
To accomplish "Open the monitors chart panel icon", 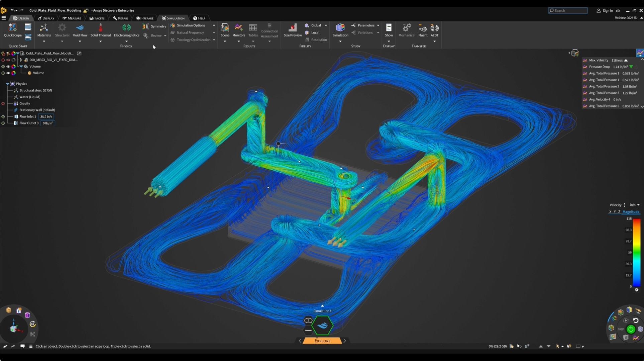I will (x=640, y=53).
